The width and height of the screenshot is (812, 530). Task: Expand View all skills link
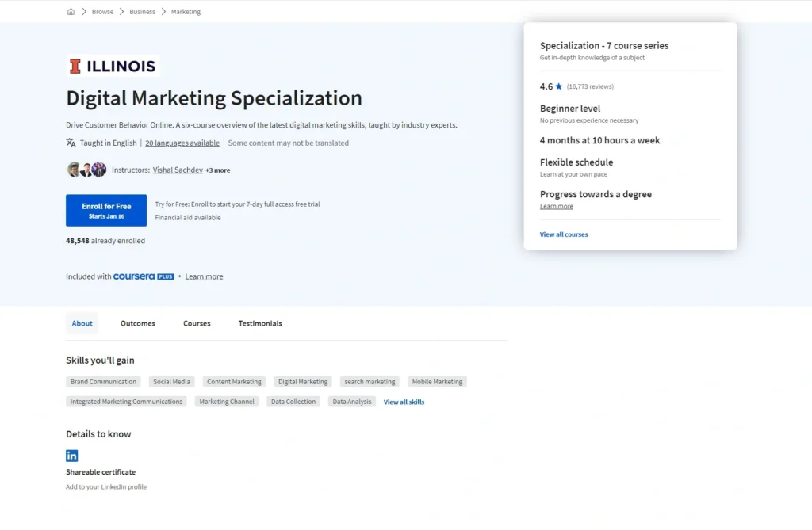pos(404,402)
